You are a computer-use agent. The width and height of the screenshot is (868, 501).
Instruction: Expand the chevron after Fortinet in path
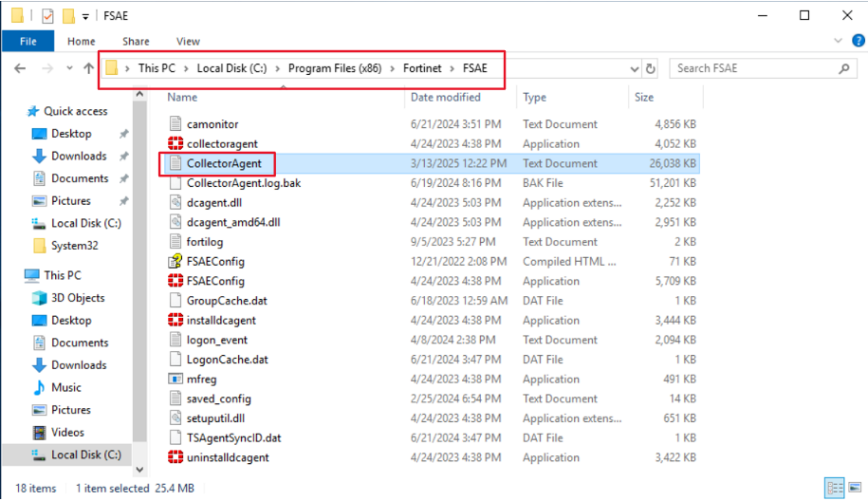452,68
